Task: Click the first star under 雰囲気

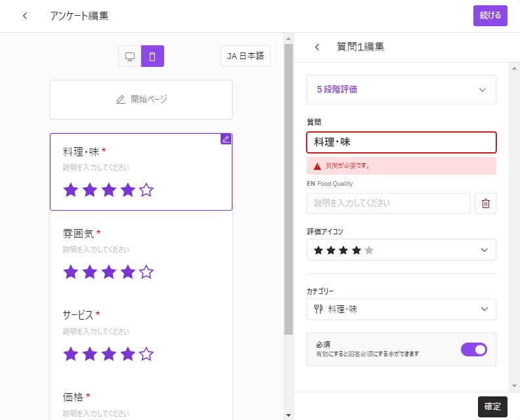Action: click(x=70, y=272)
